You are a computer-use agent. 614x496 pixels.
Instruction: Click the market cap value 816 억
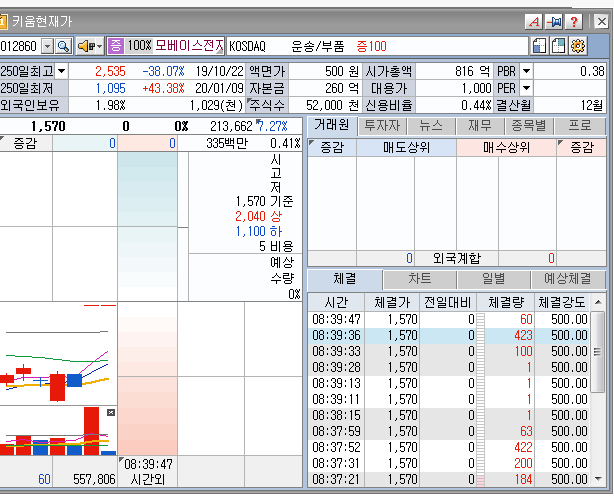pos(472,71)
